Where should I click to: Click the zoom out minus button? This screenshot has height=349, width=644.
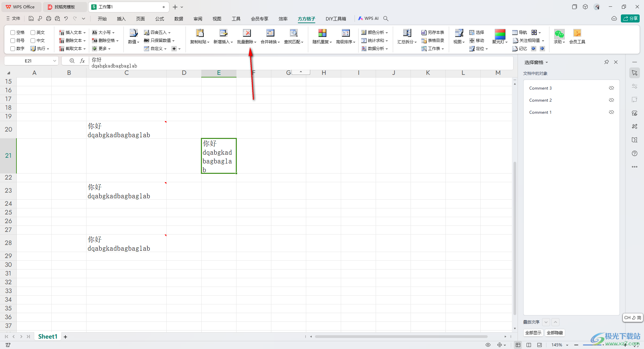(x=576, y=345)
